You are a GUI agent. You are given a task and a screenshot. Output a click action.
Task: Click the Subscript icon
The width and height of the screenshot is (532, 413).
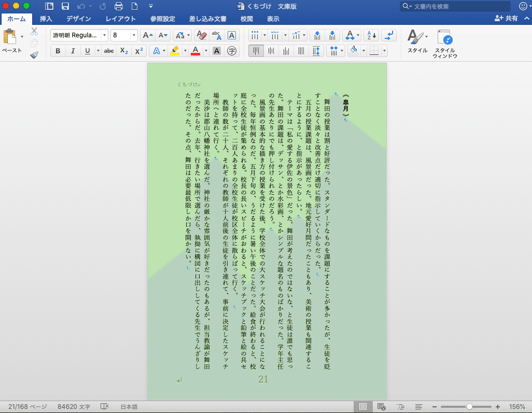(123, 51)
